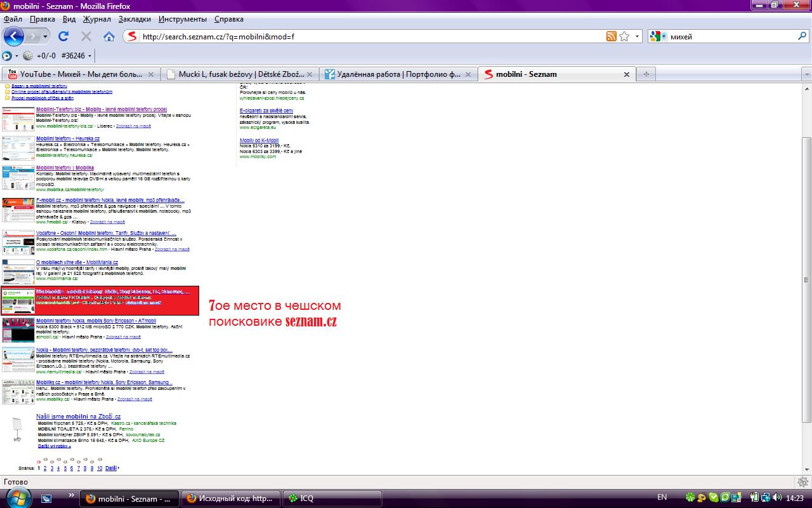Click the Seznam site icon in address bar
The image size is (812, 508).
[x=132, y=36]
